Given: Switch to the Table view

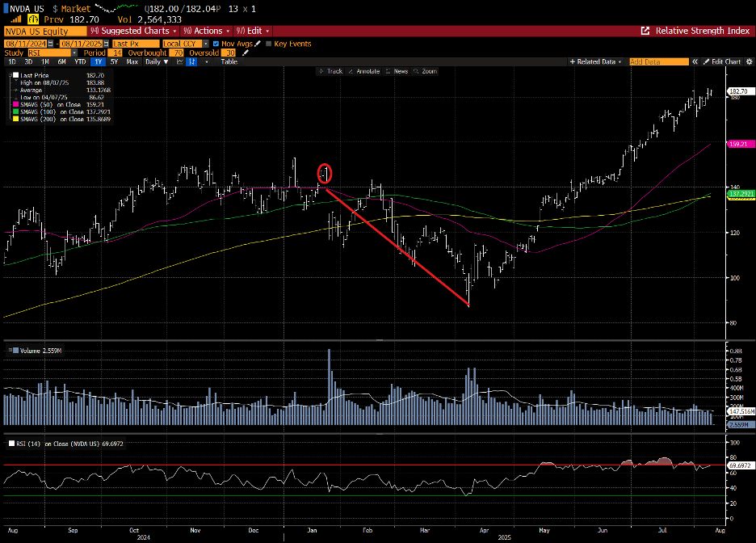Looking at the screenshot, I should coord(229,61).
